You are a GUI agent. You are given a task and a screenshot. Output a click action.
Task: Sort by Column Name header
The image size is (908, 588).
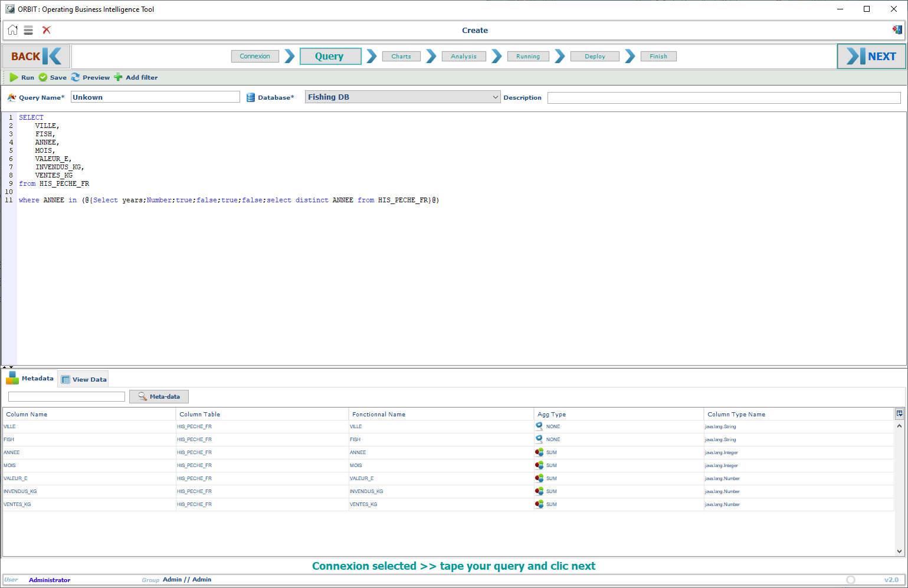(x=89, y=414)
